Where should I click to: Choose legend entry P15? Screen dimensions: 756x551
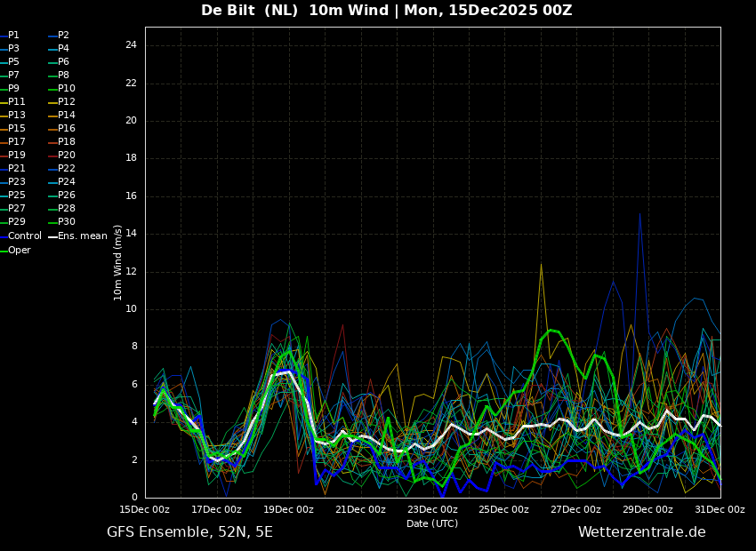coord(13,129)
